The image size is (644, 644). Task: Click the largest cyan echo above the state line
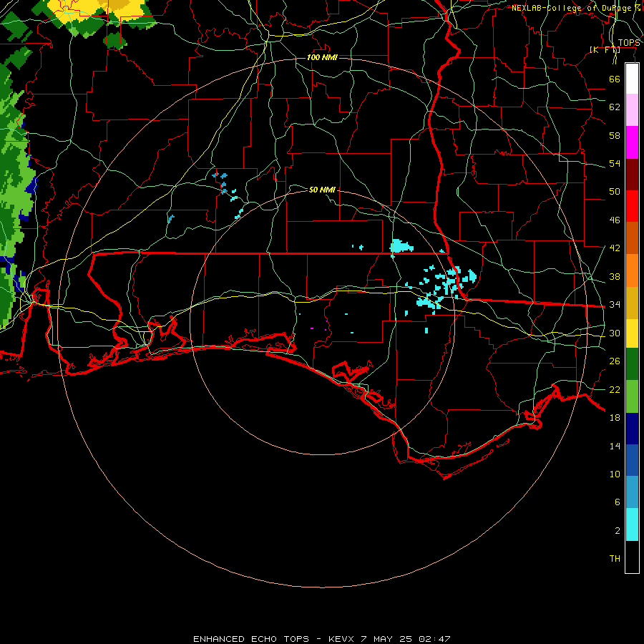[401, 245]
